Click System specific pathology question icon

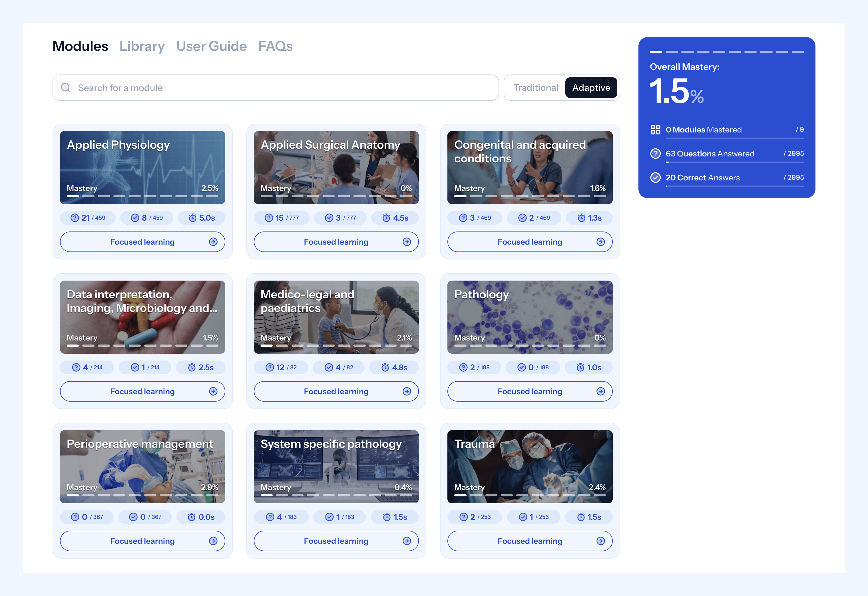[x=270, y=517]
